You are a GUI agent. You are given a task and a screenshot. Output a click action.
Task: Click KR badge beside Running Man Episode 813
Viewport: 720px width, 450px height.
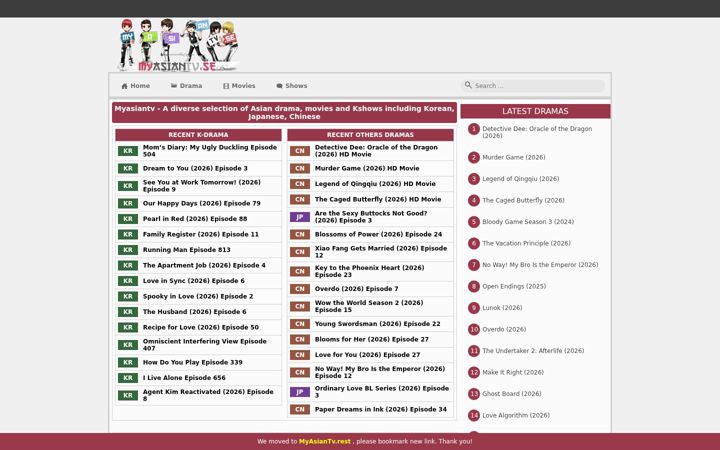[128, 250]
